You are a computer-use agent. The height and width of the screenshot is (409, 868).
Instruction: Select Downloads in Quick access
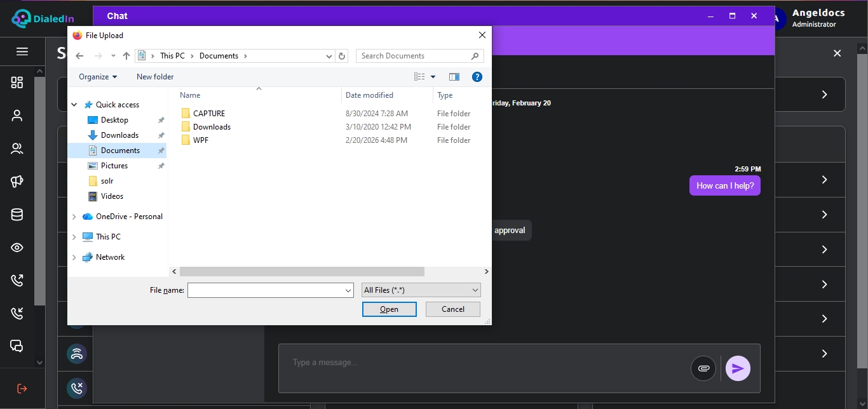(x=119, y=135)
